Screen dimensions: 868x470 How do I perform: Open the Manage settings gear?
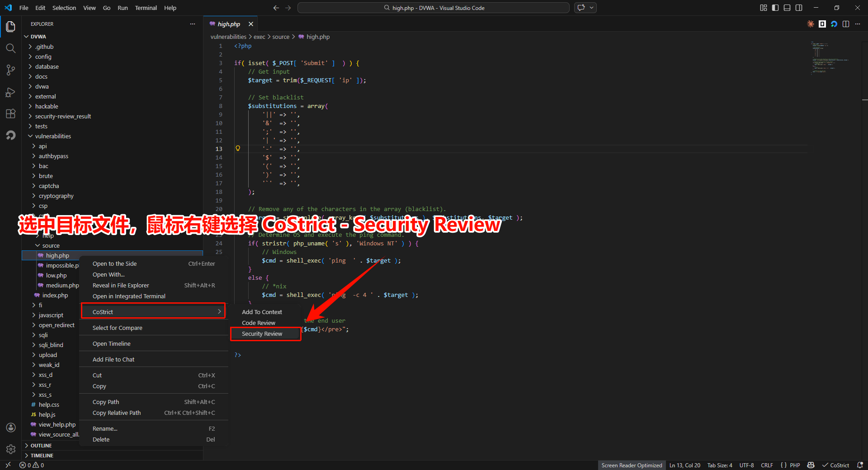click(11, 449)
